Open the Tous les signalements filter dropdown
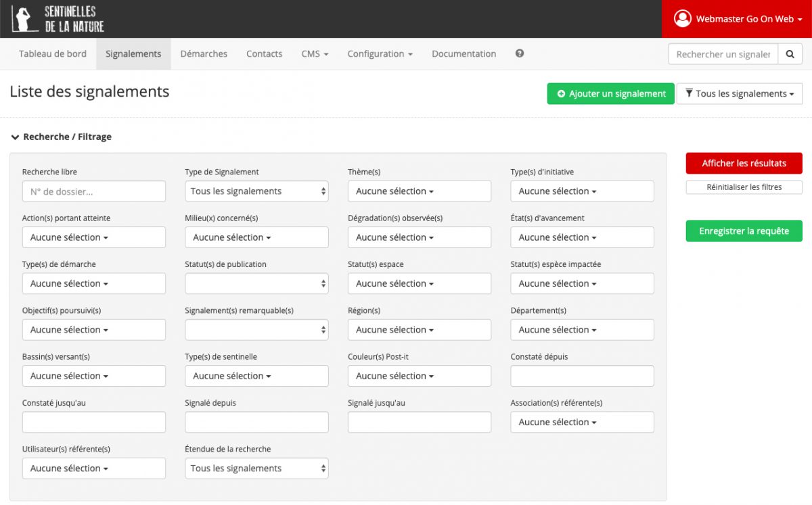Screen dimensions: 812x505 point(739,94)
